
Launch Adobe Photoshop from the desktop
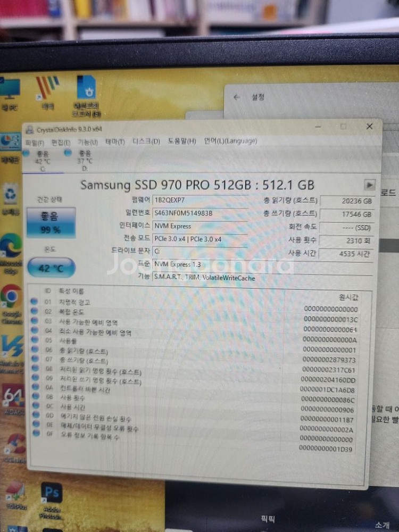[52, 500]
